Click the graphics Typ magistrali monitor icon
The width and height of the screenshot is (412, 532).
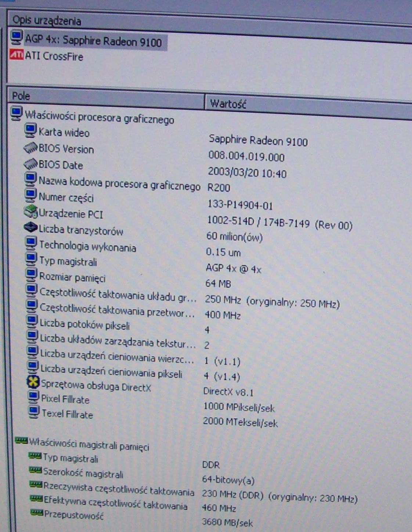pos(31,259)
